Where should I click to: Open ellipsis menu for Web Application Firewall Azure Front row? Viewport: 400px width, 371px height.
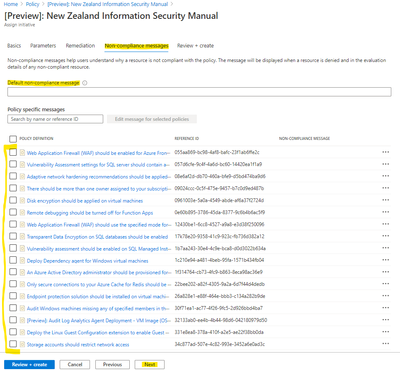(x=386, y=152)
